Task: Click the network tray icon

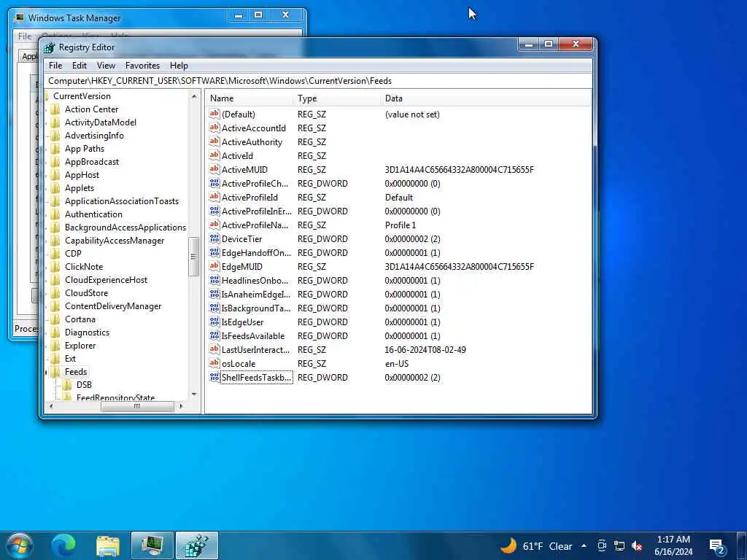Action: [619, 546]
